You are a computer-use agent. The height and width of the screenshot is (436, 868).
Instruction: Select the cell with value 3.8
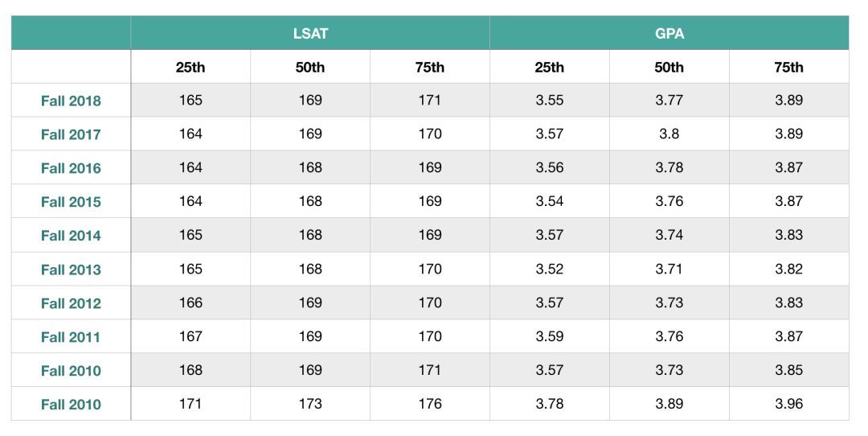click(x=669, y=134)
